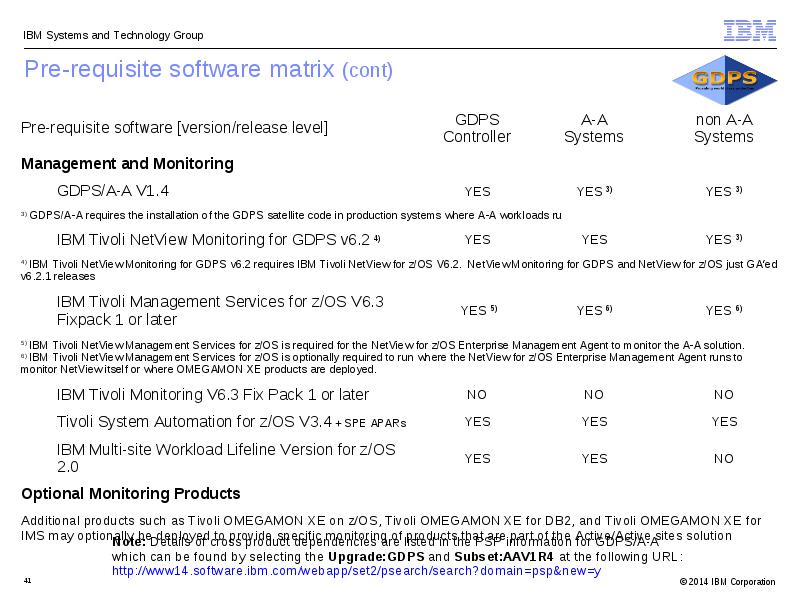This screenshot has height=600, width=800.
Task: Select the "IBM Systems and Technology Group" header text
Action: [x=113, y=35]
